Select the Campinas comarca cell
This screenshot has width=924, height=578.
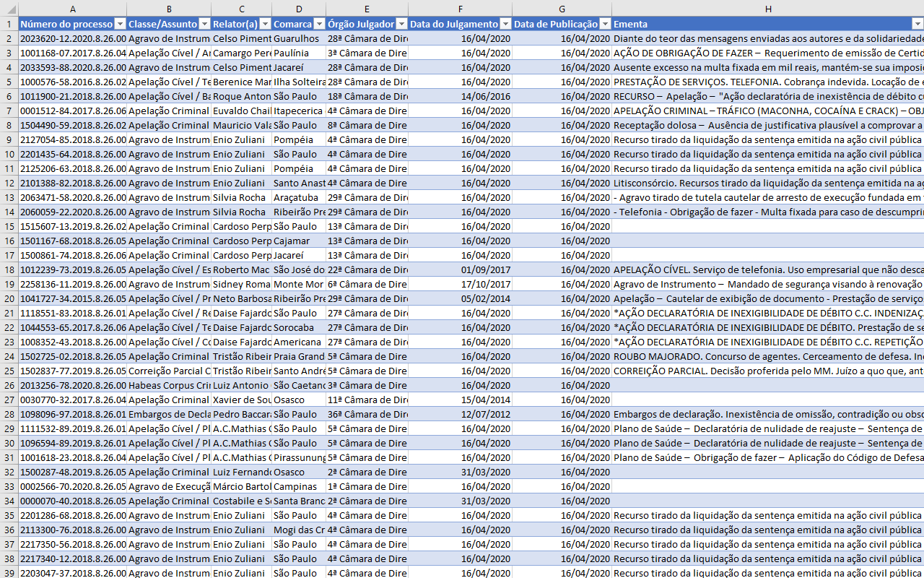click(299, 486)
